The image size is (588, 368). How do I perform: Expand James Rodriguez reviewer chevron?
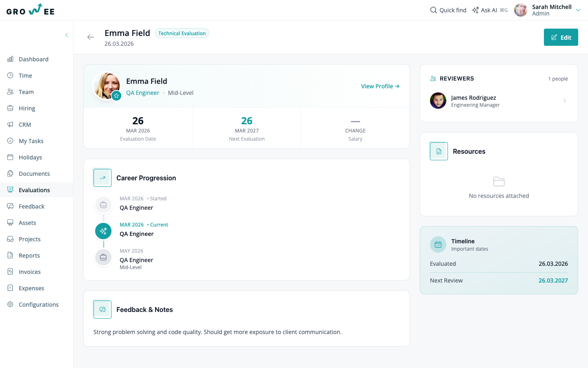[565, 101]
